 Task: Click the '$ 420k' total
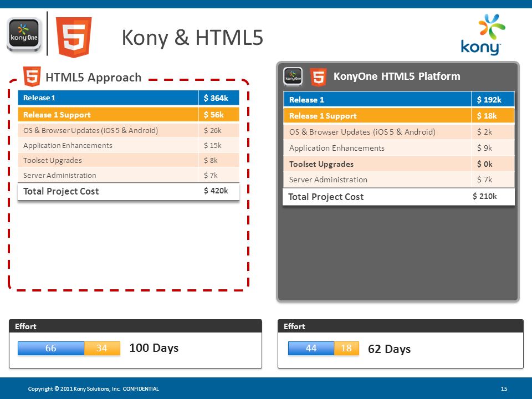pyautogui.click(x=216, y=191)
